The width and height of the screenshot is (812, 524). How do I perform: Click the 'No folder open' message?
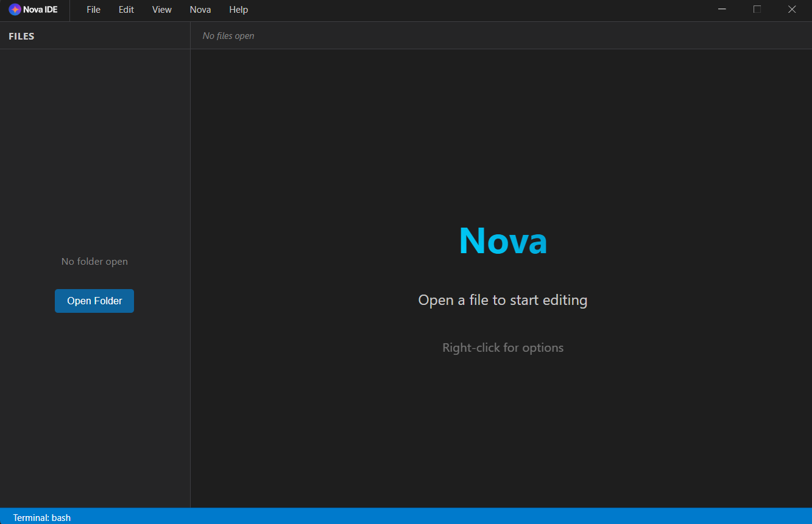(x=94, y=262)
